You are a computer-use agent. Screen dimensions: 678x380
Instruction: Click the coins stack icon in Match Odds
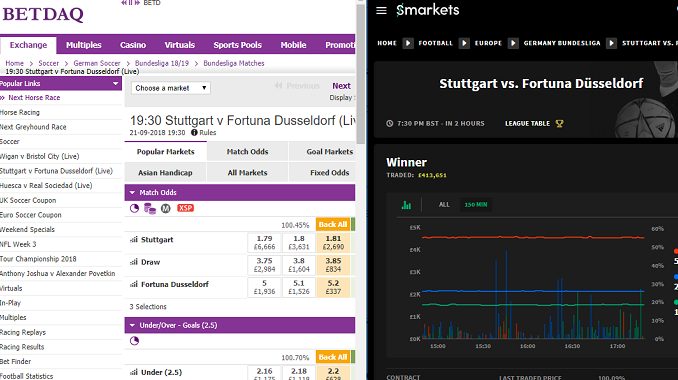point(150,208)
